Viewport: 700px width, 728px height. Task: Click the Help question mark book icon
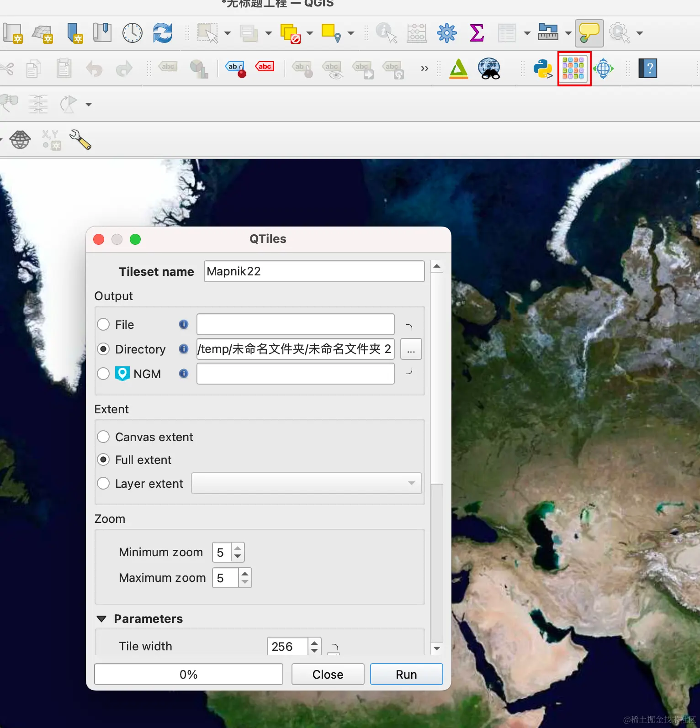click(x=647, y=69)
